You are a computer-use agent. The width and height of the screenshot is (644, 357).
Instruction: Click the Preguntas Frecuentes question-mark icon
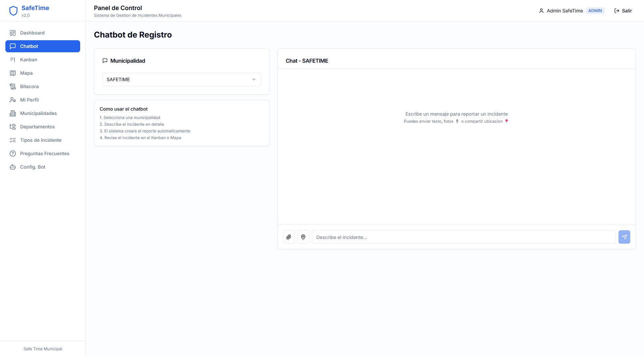click(x=13, y=154)
